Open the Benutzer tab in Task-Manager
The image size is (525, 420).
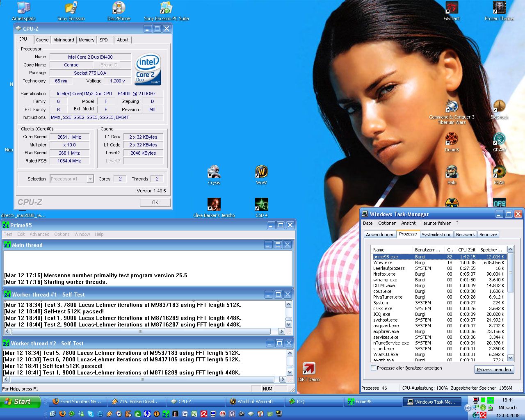pos(488,235)
